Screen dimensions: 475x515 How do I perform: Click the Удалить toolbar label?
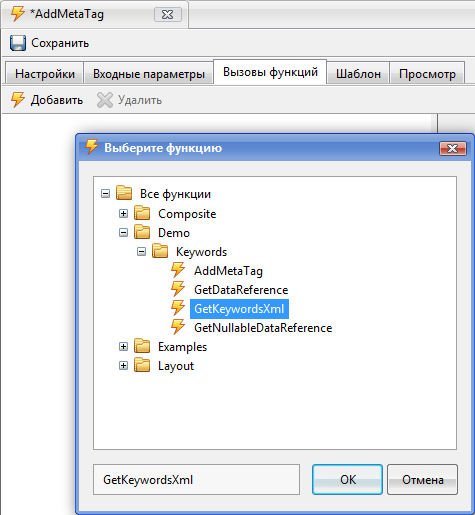coord(140,100)
